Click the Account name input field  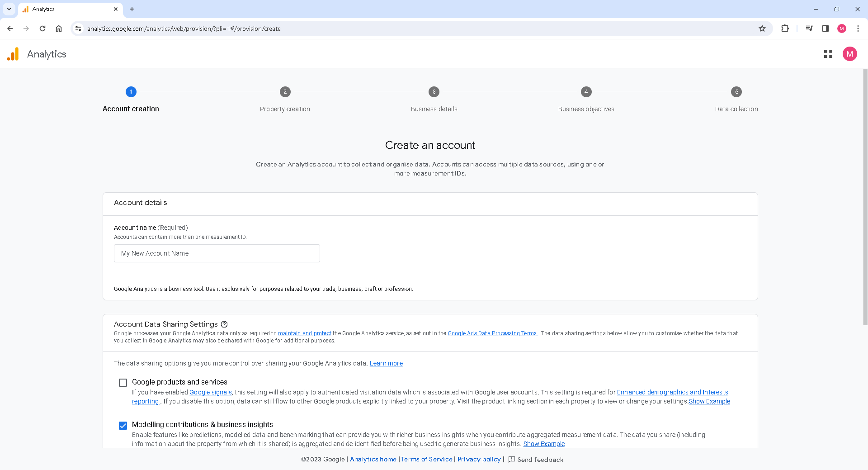[x=217, y=253]
